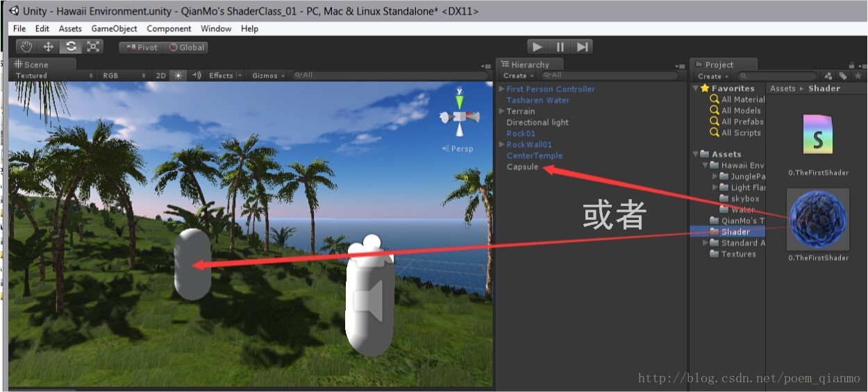Open the Component menu
Screen dimensions: 868x392
(x=169, y=28)
